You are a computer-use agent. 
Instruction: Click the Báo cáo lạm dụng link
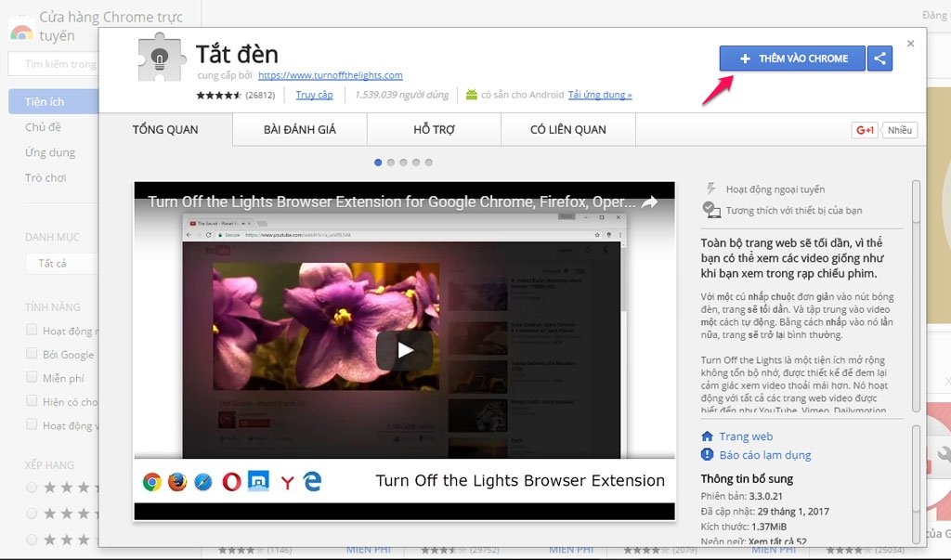pyautogui.click(x=764, y=455)
